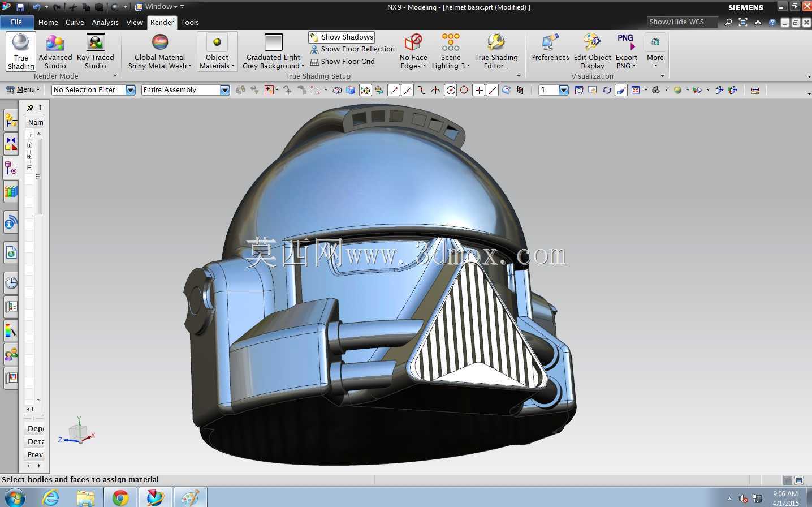Open Edit Object Display tool
Viewport: 812px width, 507px height.
(592, 51)
